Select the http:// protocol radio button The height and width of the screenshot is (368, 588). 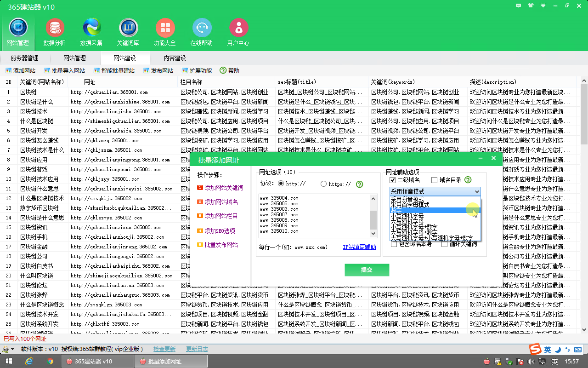[281, 184]
